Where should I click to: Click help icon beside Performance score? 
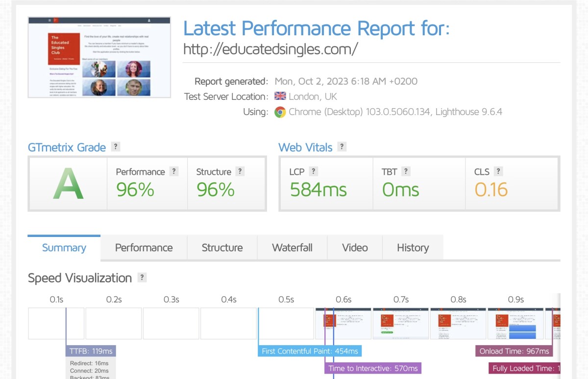(173, 171)
